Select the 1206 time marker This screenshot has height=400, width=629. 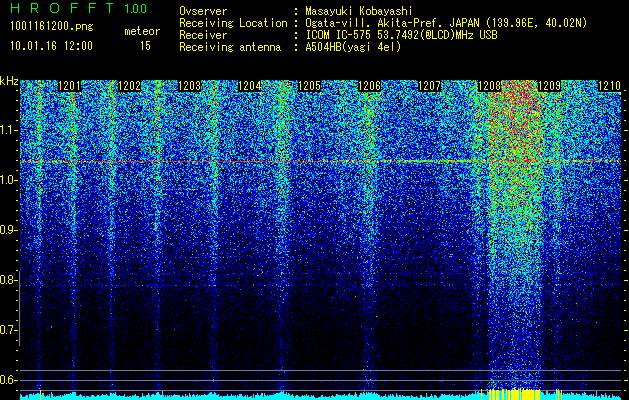pos(369,86)
